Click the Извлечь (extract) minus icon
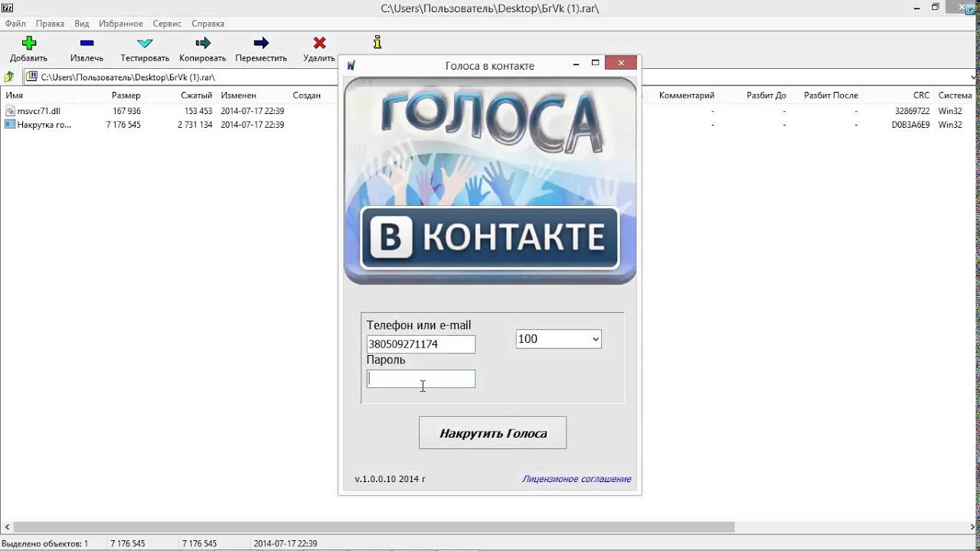Viewport: 980px width, 551px height. pos(87,43)
